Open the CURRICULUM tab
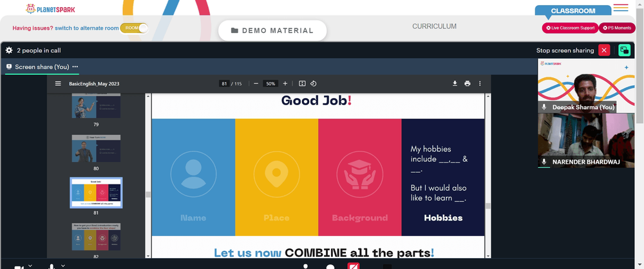 (434, 26)
